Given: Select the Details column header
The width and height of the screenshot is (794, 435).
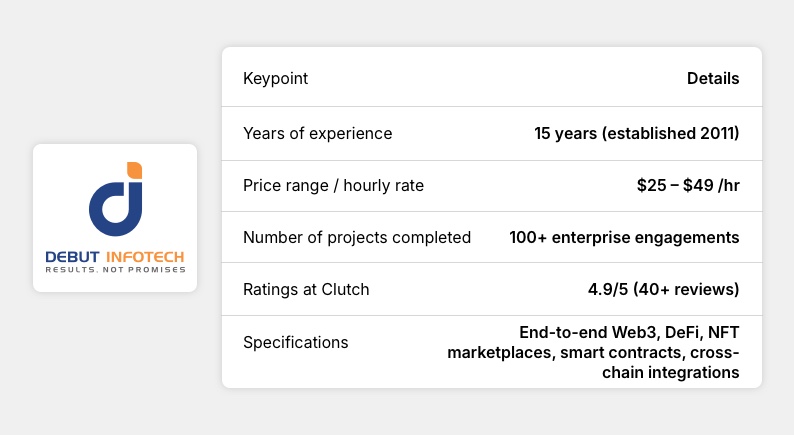Looking at the screenshot, I should pos(713,79).
